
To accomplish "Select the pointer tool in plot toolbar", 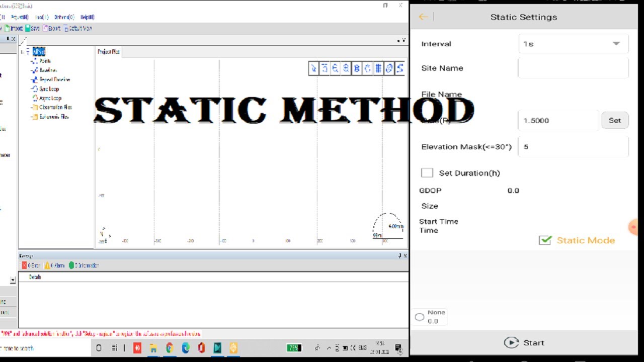I will (x=313, y=68).
